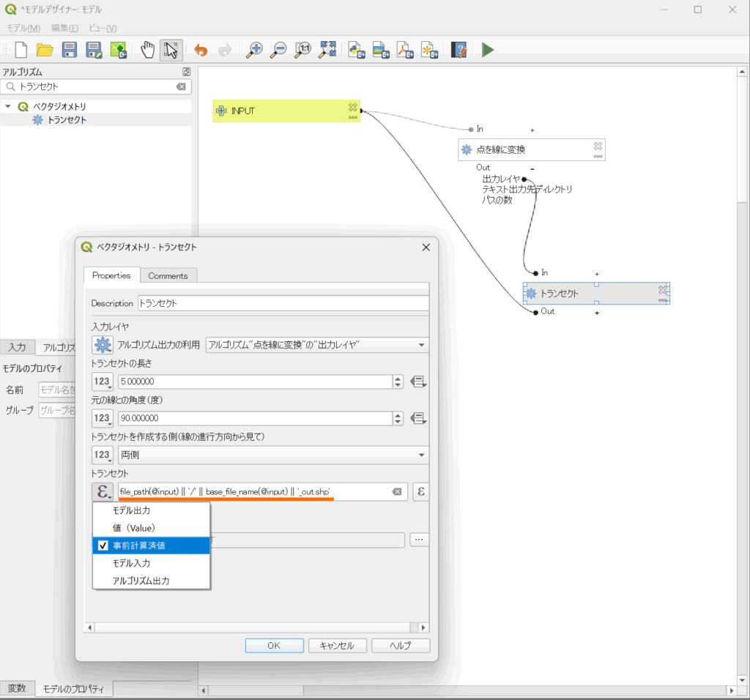Toggle checked 事前計算済値 option
The width and height of the screenshot is (750, 700).
[151, 546]
